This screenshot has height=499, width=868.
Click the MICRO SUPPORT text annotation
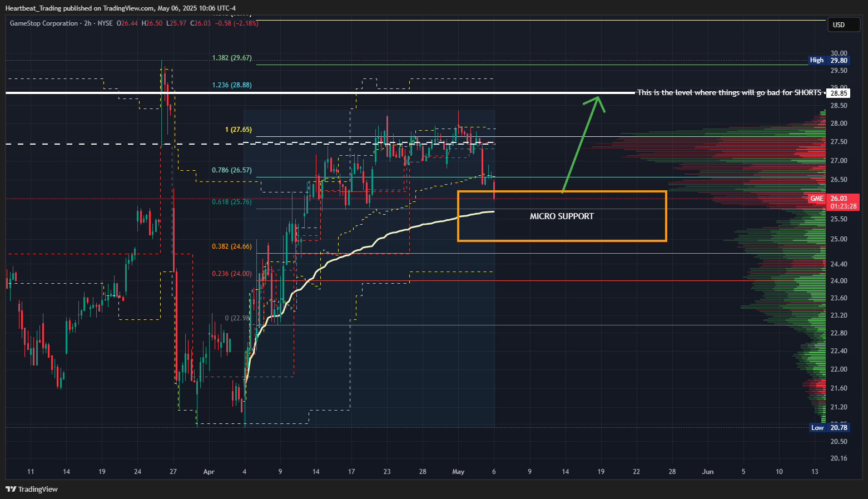pyautogui.click(x=562, y=216)
